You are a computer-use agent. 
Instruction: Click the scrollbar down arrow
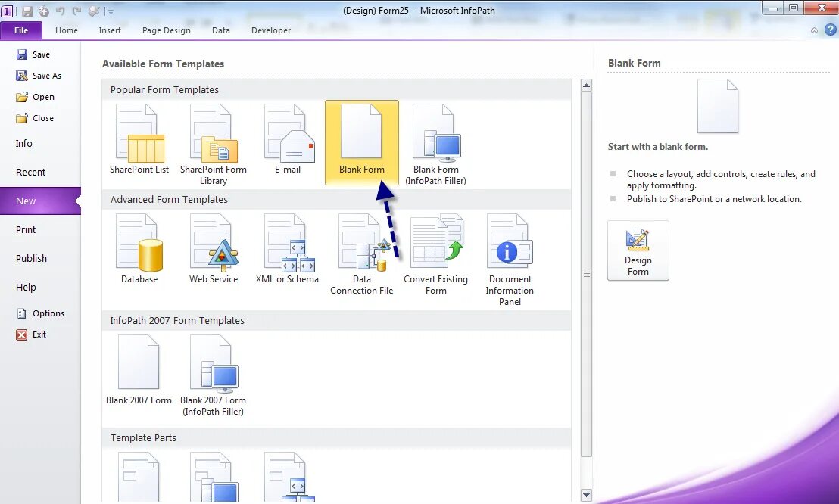[586, 495]
